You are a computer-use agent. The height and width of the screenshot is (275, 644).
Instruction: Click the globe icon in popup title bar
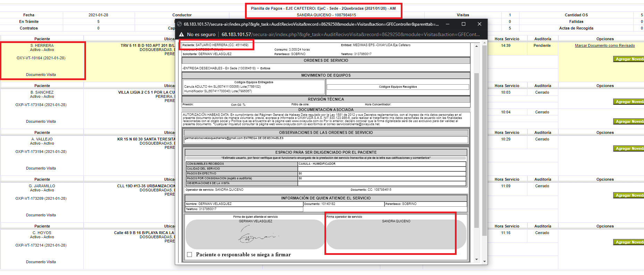(179, 24)
